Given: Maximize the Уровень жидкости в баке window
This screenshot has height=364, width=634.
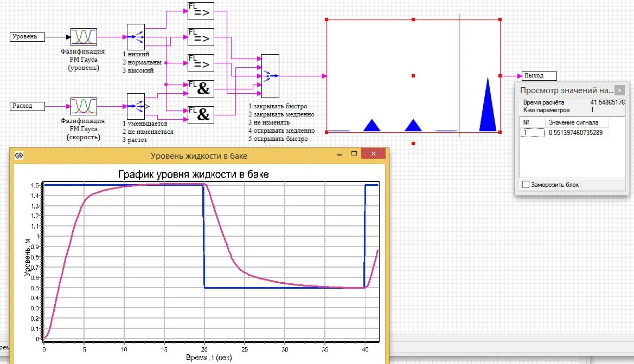Looking at the screenshot, I should pos(354,153).
